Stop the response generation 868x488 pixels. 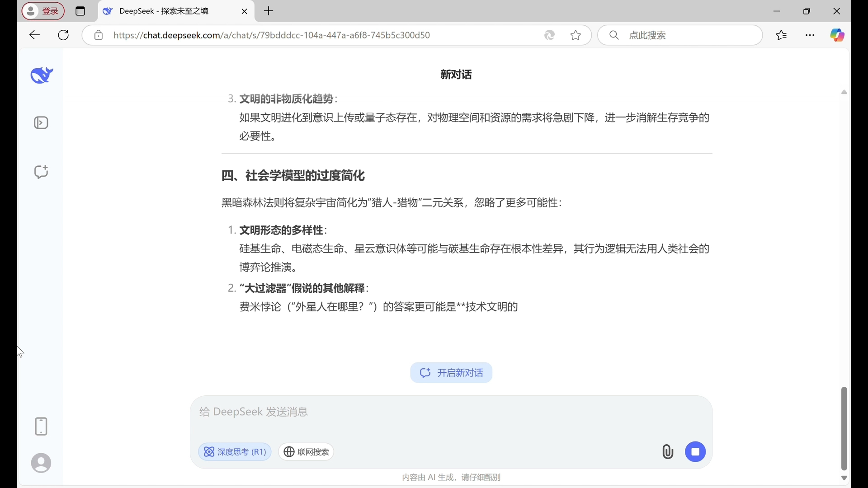tap(695, 451)
